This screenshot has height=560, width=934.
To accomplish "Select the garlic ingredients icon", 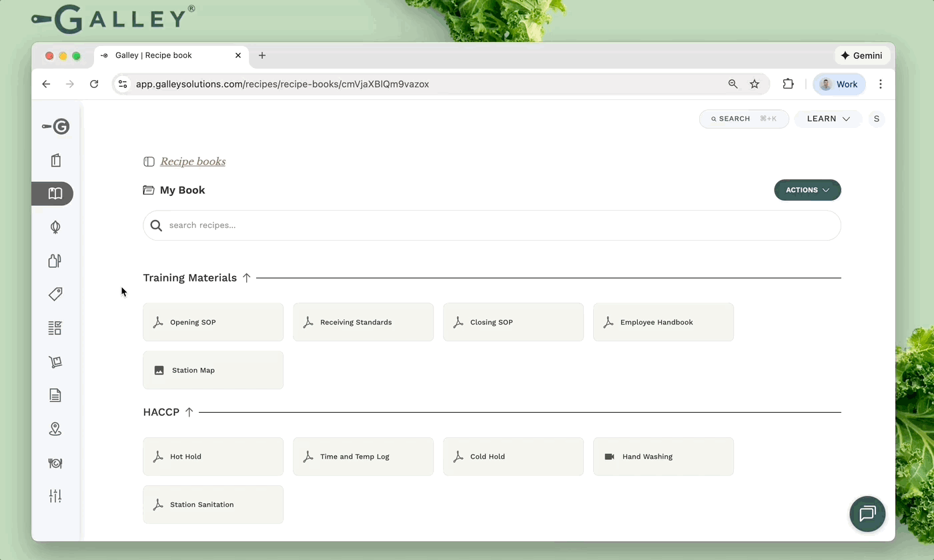I will point(55,227).
